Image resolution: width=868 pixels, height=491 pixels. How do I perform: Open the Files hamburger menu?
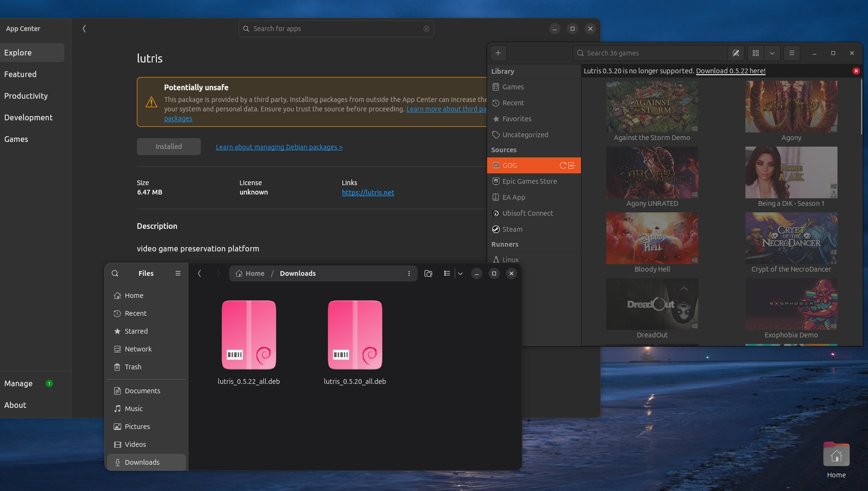(178, 273)
